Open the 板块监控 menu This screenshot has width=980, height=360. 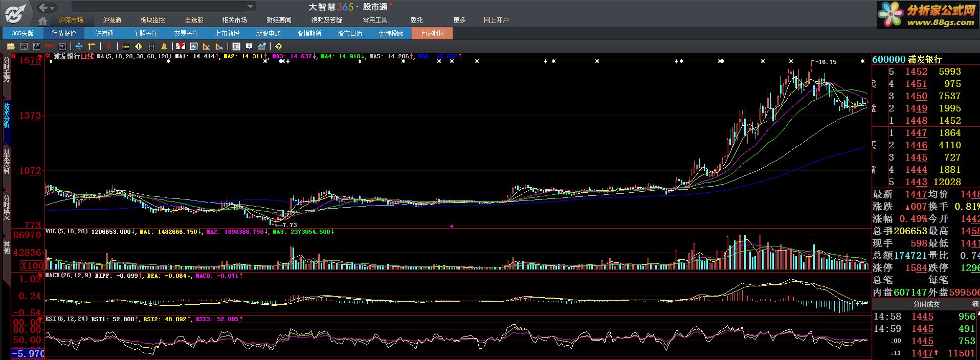(x=153, y=20)
